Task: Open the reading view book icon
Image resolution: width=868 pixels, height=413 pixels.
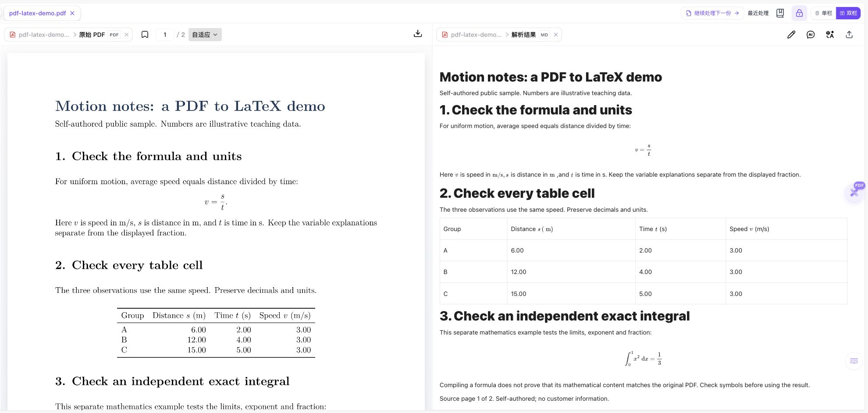Action: coord(854,361)
